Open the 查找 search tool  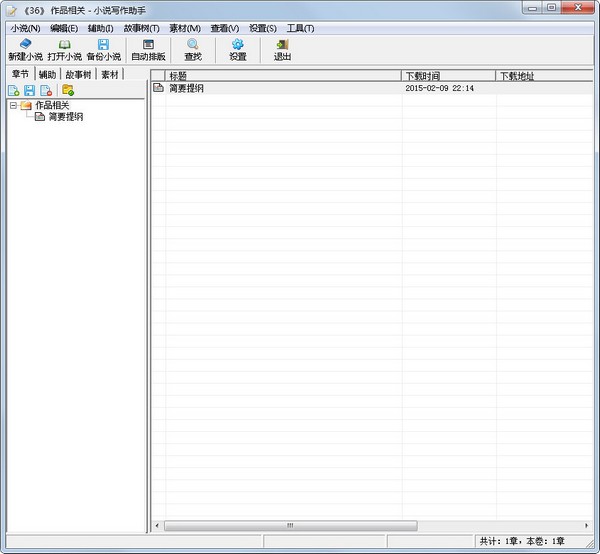tap(193, 50)
